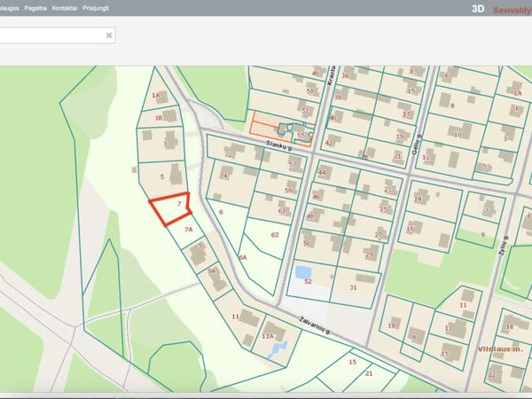Click the Gėlių g. street label
532x399 pixels.
417,145
